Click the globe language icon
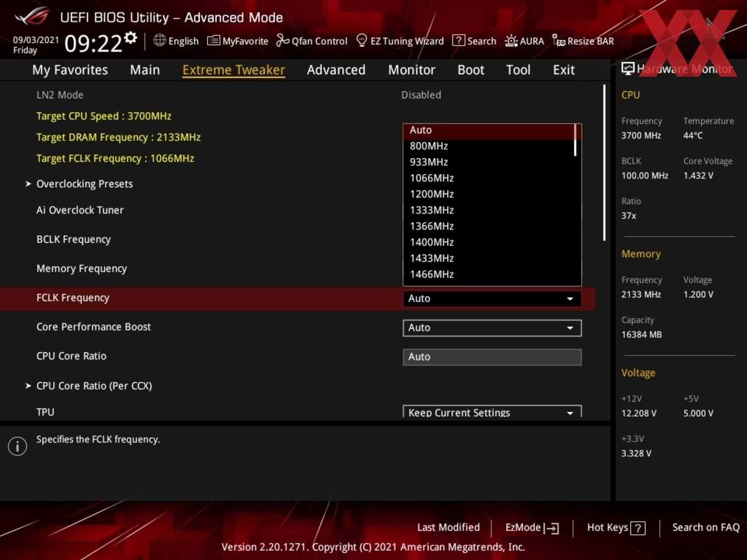Viewport: 747px width, 560px height. point(159,40)
